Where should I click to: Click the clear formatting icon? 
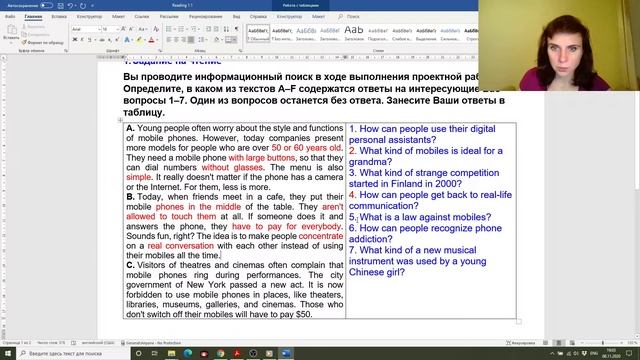pyautogui.click(x=156, y=29)
